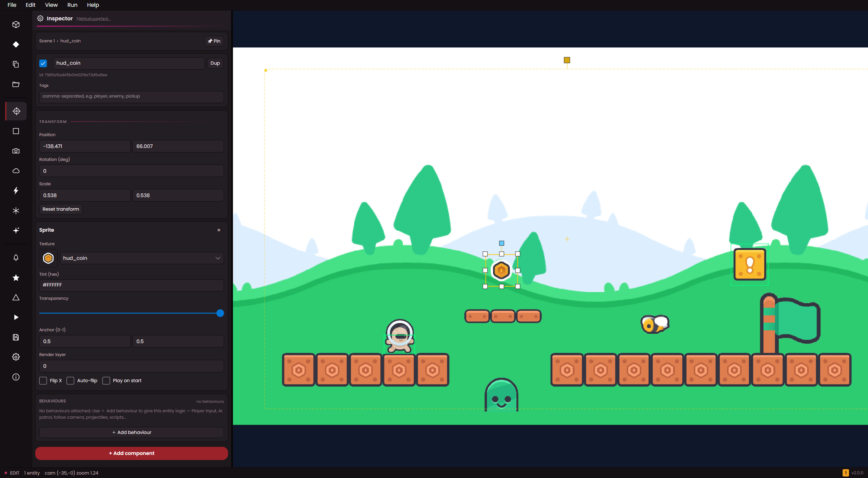The height and width of the screenshot is (478, 868).
Task: Click Scene 1 breadcrumb
Action: pos(47,41)
